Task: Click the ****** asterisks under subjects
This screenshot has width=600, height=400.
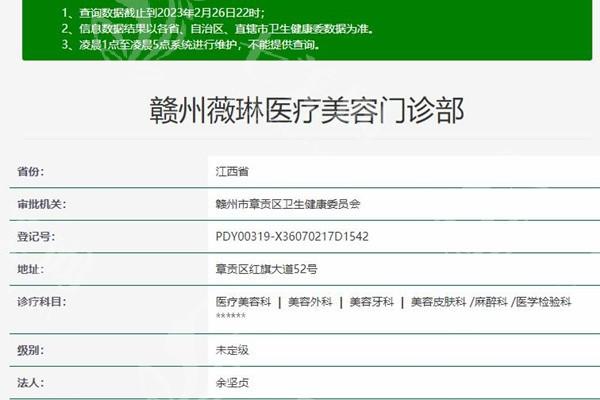Action: 231,316
